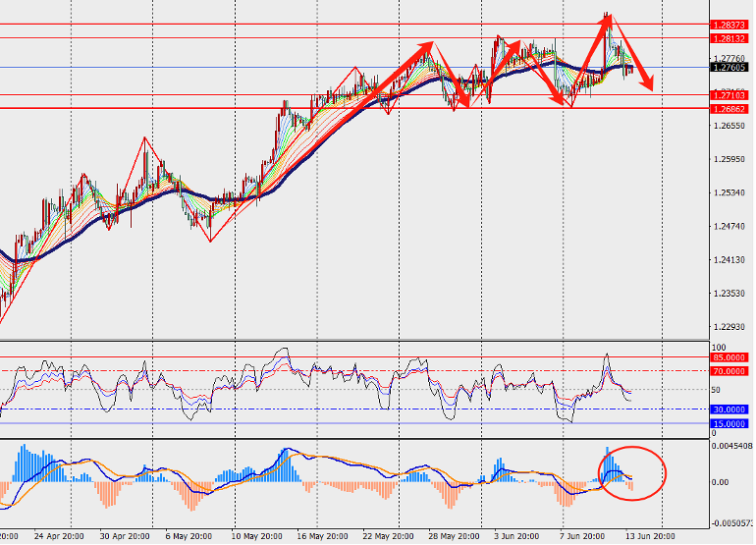
Task: Click the 1.26550 price axis value
Action: 729,126
